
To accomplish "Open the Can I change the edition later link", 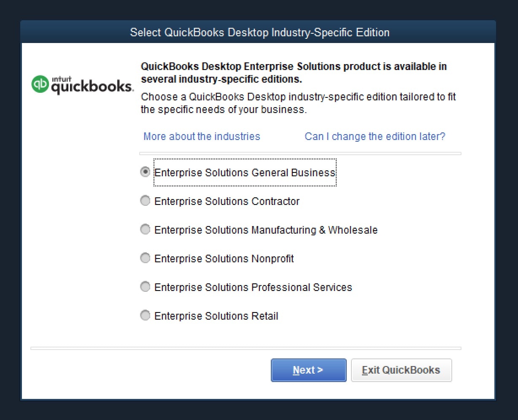I will tap(375, 137).
